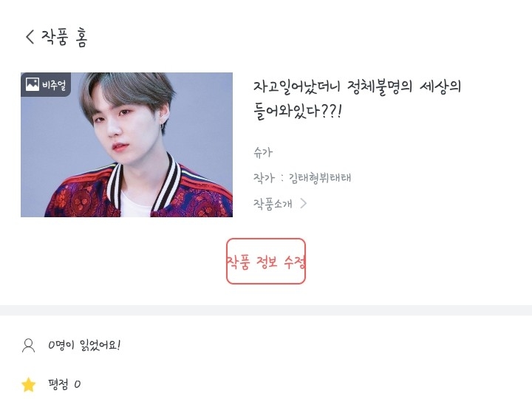
Task: Select the 0명이 읽었어요! text
Action: [84, 345]
